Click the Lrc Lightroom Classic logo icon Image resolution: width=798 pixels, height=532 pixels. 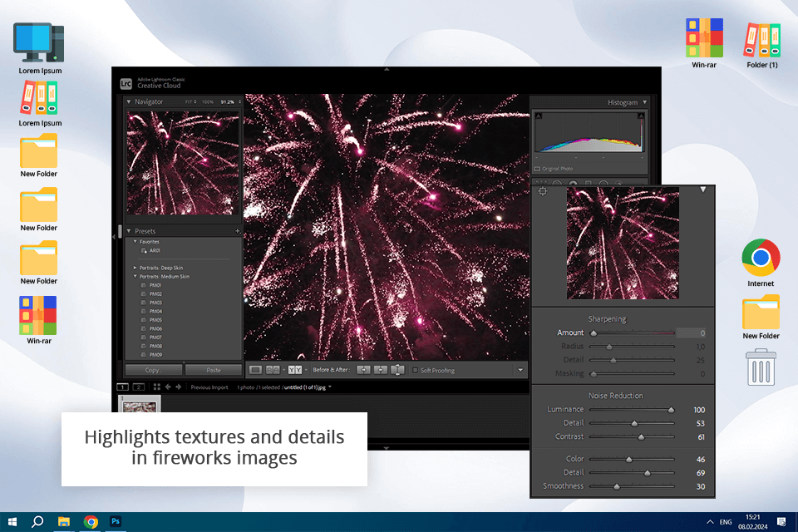click(x=126, y=83)
